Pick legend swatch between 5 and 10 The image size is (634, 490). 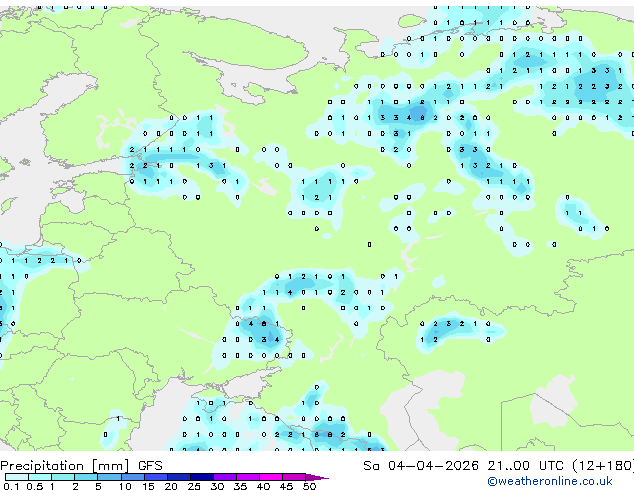[110, 477]
